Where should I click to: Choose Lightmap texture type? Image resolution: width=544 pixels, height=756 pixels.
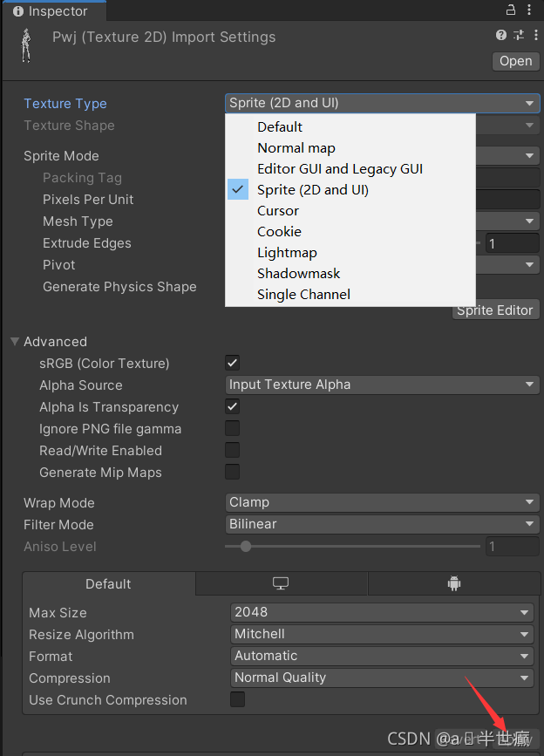pyautogui.click(x=350, y=253)
